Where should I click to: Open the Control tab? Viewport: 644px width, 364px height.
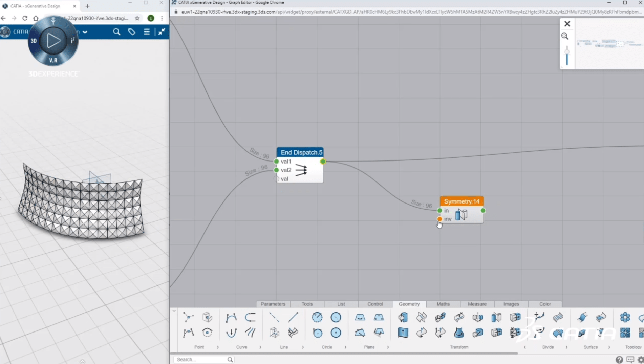pyautogui.click(x=375, y=304)
